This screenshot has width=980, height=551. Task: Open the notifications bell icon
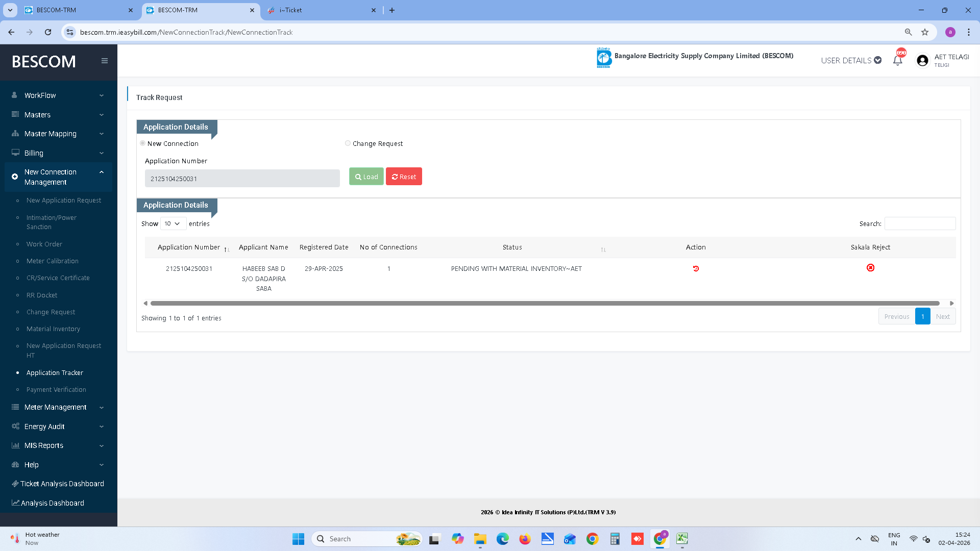[897, 61]
